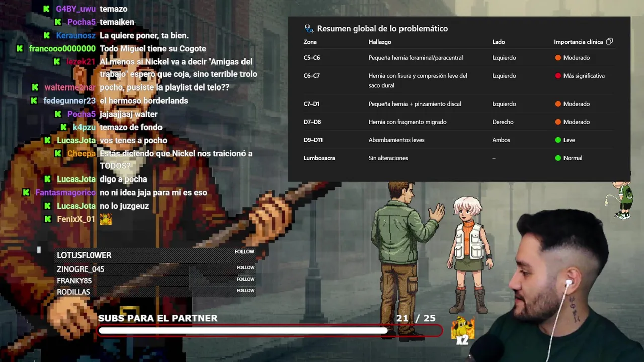Click the K badge beside Keraunosz

click(47, 35)
